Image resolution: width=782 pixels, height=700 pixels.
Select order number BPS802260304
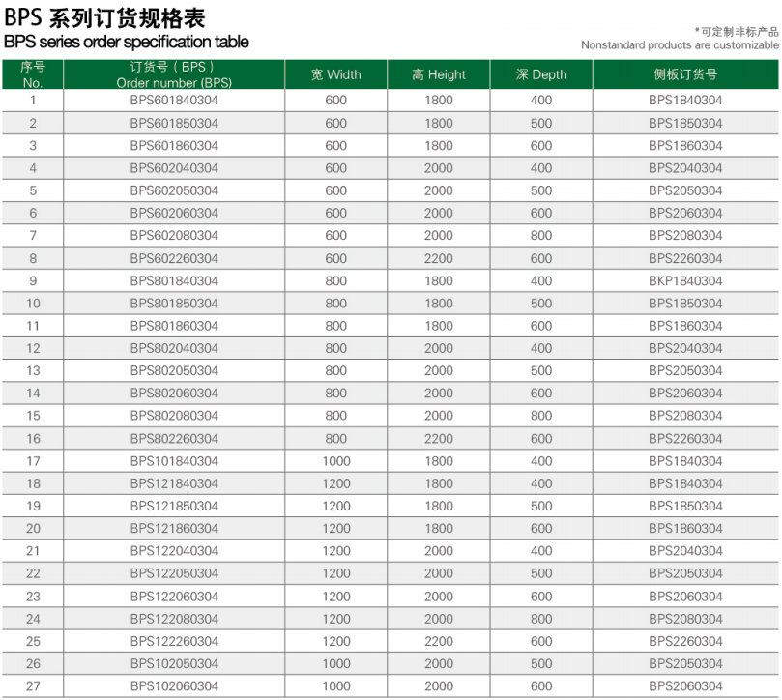point(174,439)
